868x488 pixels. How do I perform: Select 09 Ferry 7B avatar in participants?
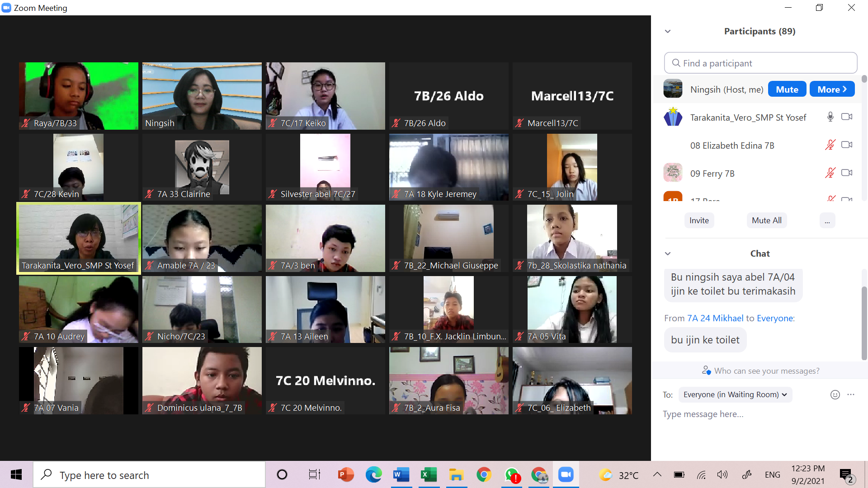tap(673, 173)
